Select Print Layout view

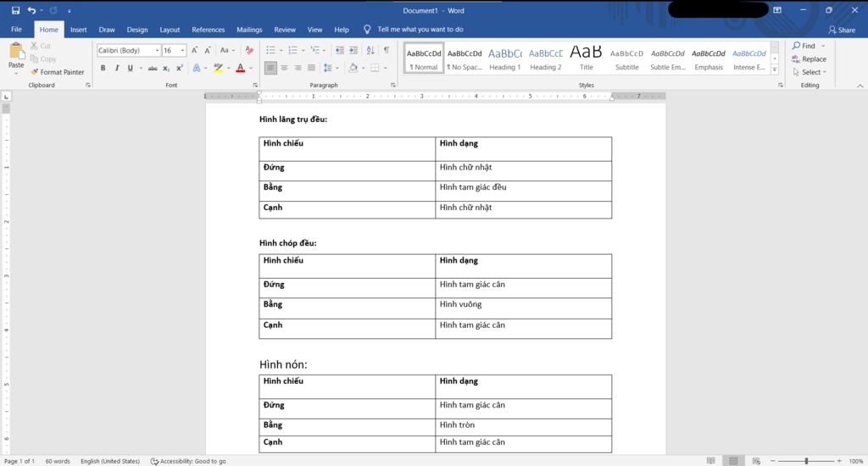[x=733, y=461]
